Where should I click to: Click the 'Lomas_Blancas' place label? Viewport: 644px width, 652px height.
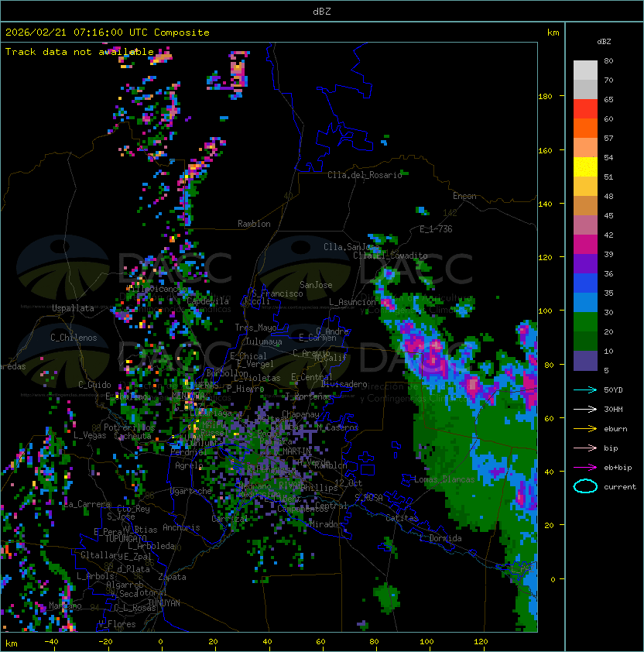pos(444,479)
